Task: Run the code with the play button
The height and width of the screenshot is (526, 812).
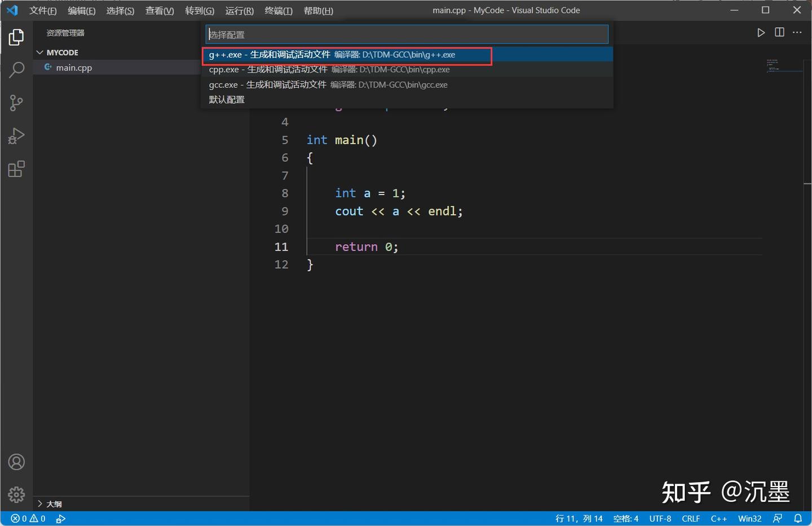Action: pos(761,32)
